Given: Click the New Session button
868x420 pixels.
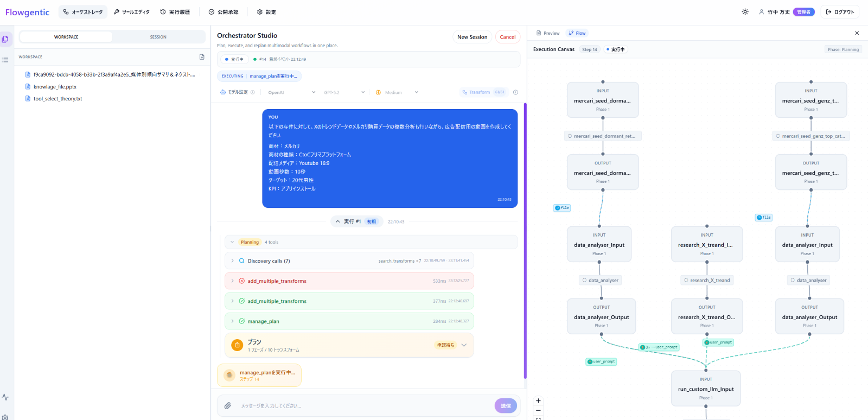Looking at the screenshot, I should 472,37.
